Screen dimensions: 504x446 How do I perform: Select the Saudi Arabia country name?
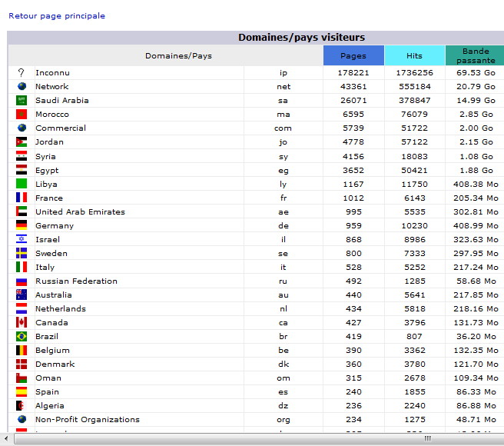click(62, 101)
